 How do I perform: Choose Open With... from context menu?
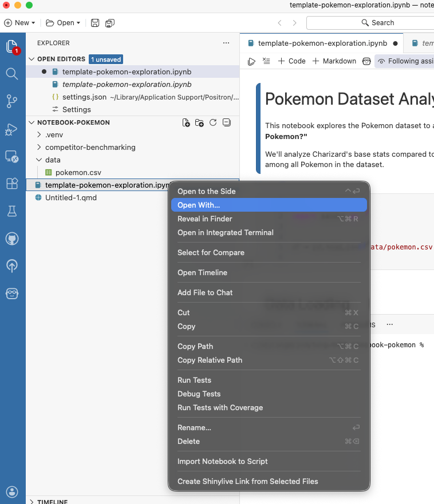199,205
